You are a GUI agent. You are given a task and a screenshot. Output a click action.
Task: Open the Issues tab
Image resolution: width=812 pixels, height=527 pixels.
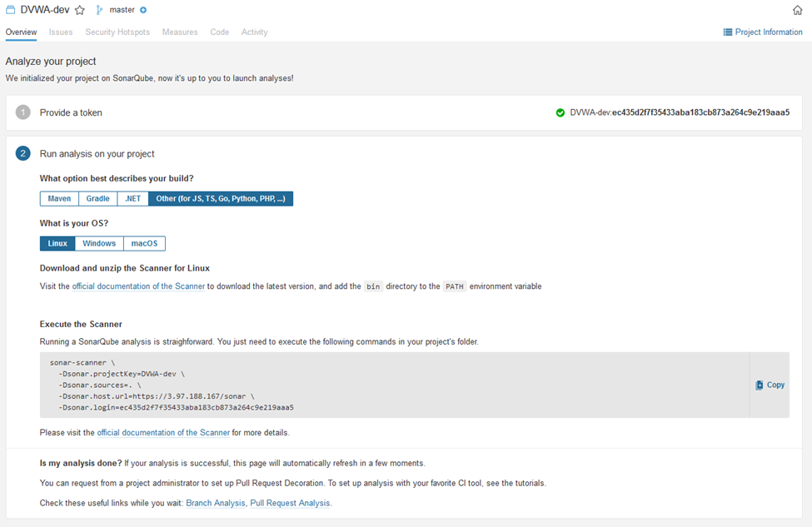[x=61, y=32]
